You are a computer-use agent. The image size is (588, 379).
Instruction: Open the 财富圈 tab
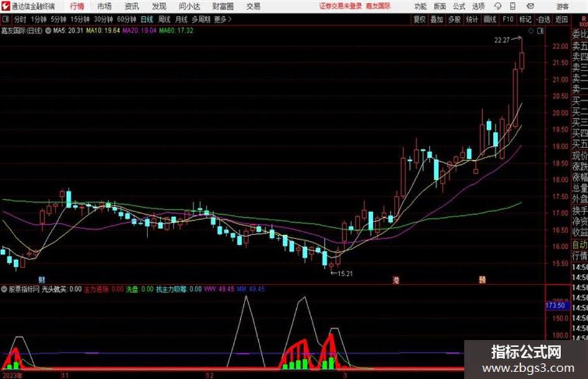223,6
